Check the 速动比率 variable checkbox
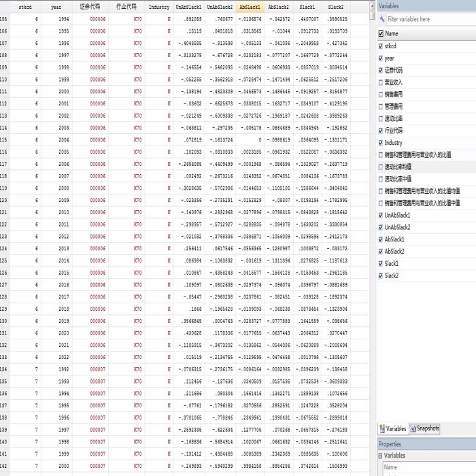This screenshot has width=476, height=476. tap(381, 119)
